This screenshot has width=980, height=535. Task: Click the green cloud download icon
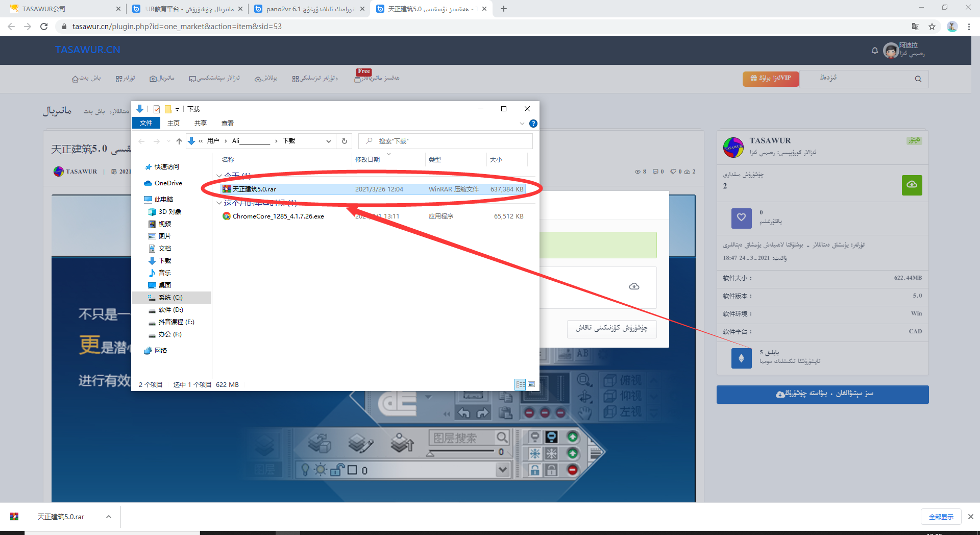(912, 185)
